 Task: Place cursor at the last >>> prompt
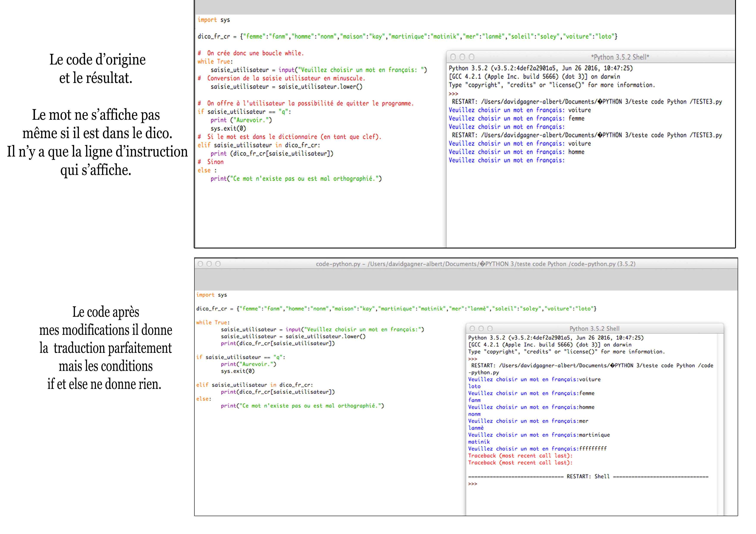point(472,483)
